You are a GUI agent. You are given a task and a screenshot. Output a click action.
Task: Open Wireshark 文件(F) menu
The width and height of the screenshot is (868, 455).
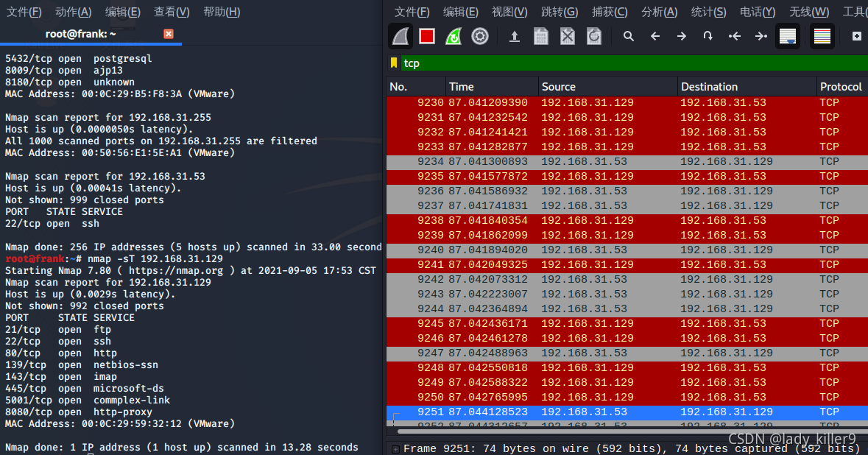click(412, 12)
